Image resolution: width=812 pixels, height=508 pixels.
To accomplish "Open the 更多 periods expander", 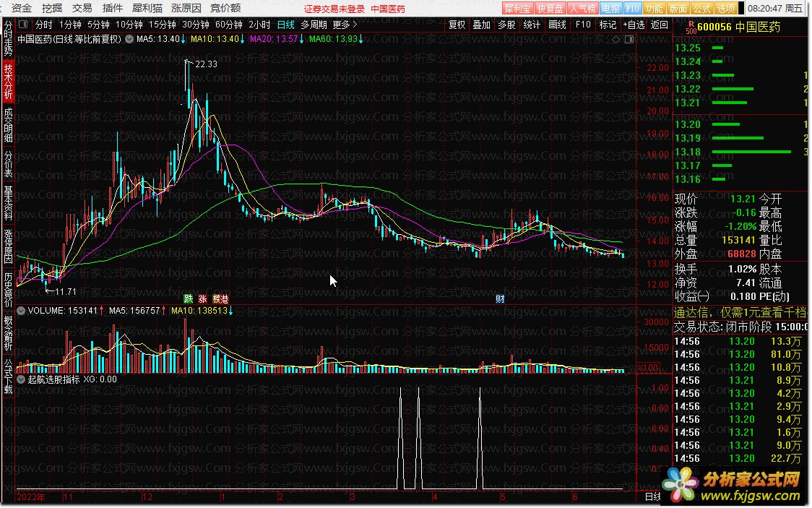I will pos(345,25).
